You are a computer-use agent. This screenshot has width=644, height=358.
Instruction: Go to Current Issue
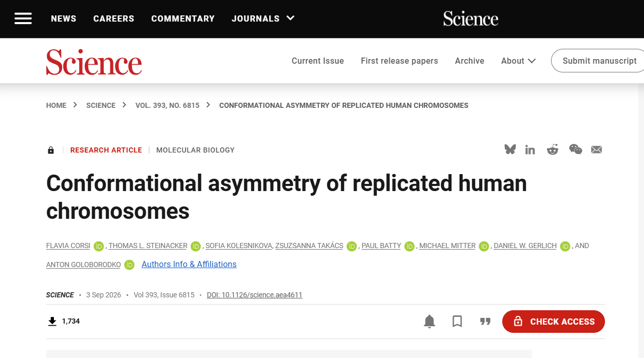coord(318,61)
